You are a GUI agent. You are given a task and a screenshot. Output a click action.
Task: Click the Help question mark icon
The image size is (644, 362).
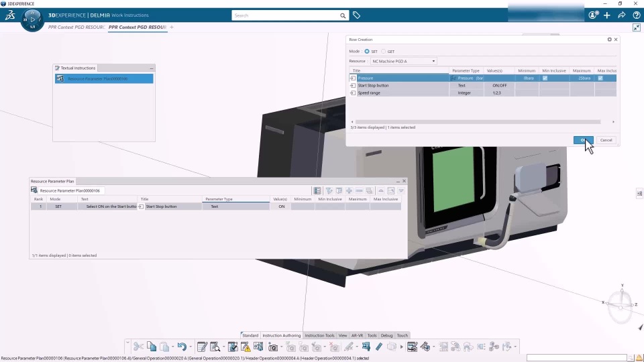pyautogui.click(x=637, y=15)
